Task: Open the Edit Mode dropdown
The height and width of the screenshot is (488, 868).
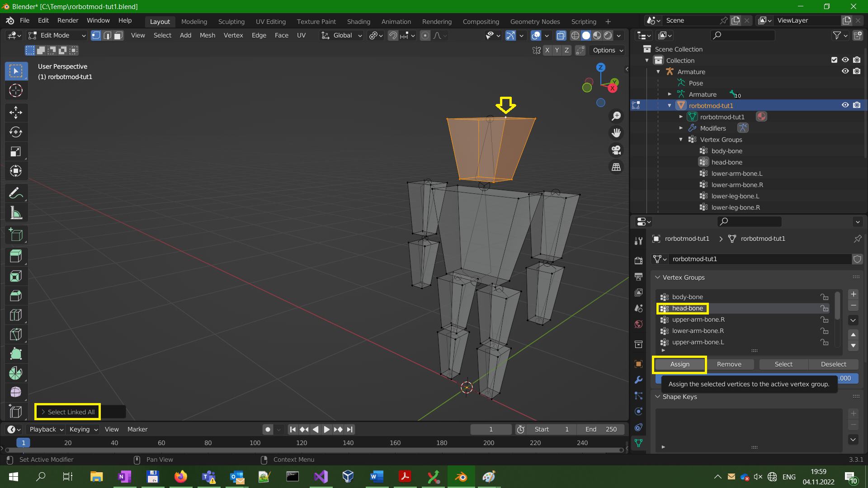Action: [x=57, y=35]
